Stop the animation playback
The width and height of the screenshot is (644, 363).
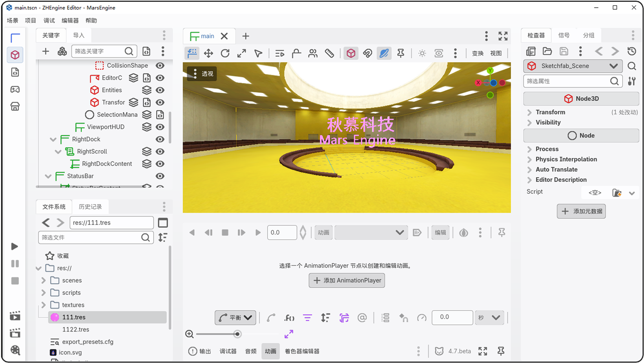pyautogui.click(x=225, y=233)
